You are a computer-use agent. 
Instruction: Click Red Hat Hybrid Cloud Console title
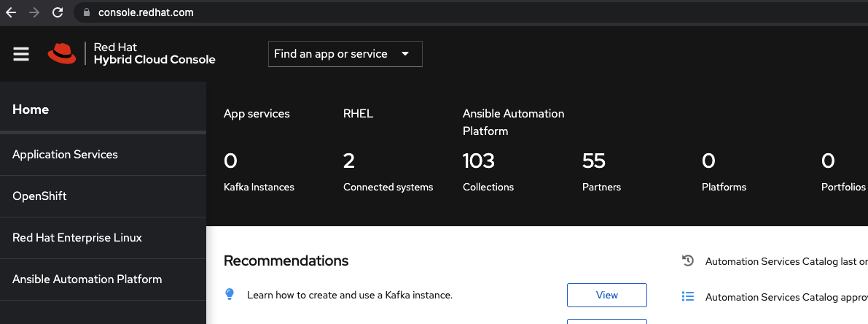pyautogui.click(x=155, y=53)
